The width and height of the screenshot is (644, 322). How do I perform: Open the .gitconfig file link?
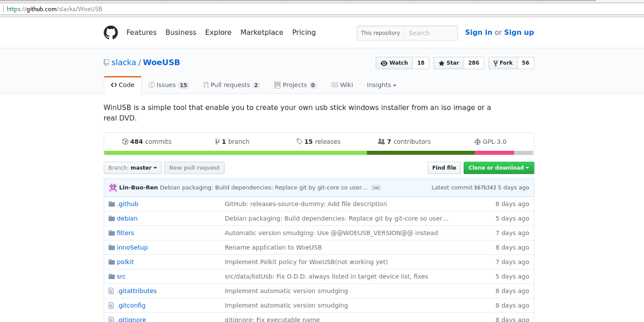131,305
